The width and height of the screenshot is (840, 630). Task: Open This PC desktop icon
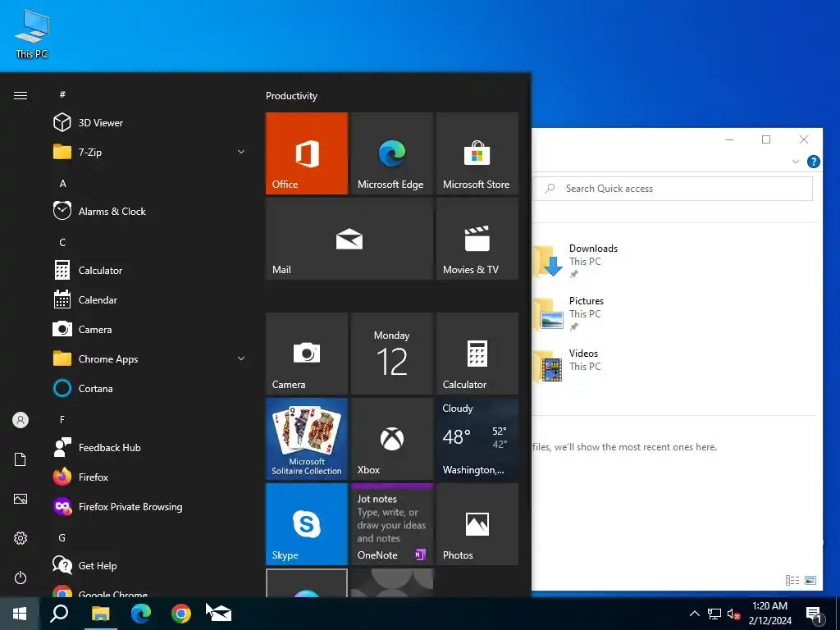coord(32,34)
